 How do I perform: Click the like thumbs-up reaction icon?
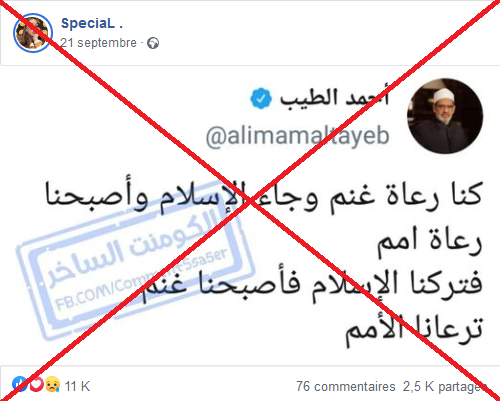[x=20, y=384]
